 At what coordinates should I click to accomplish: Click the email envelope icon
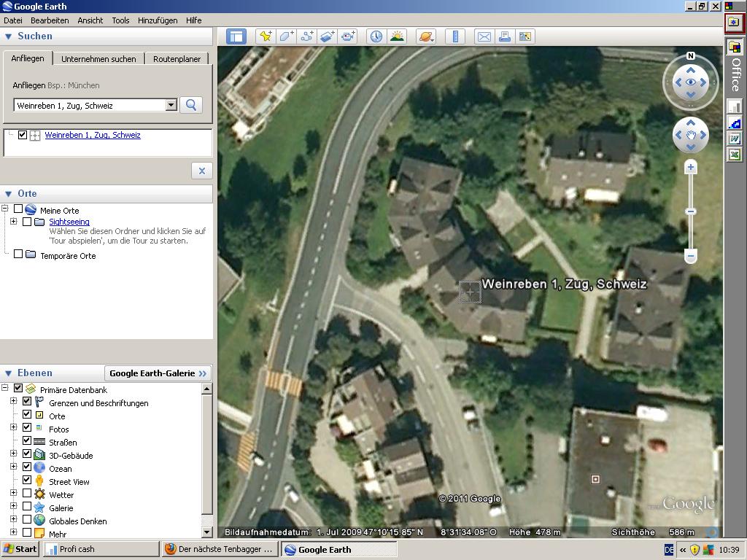coord(484,36)
